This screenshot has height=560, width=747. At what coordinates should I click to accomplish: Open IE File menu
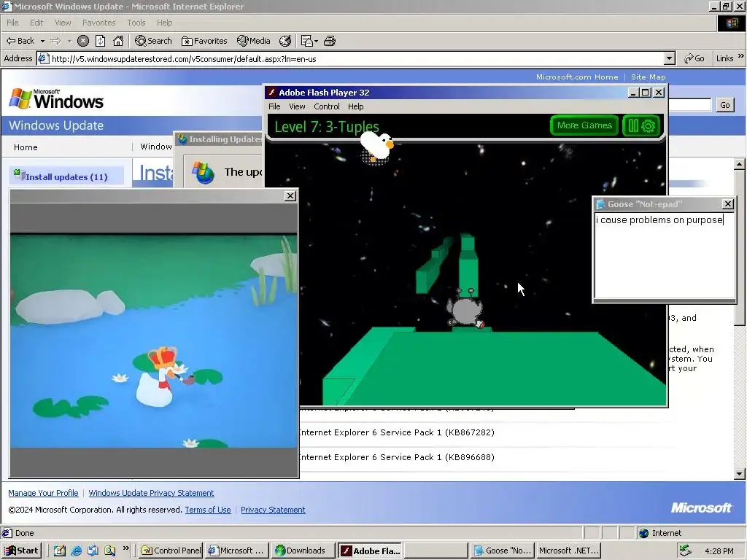pos(12,23)
